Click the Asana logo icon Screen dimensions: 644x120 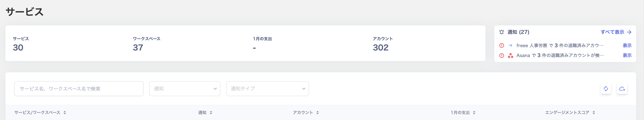[x=511, y=56]
